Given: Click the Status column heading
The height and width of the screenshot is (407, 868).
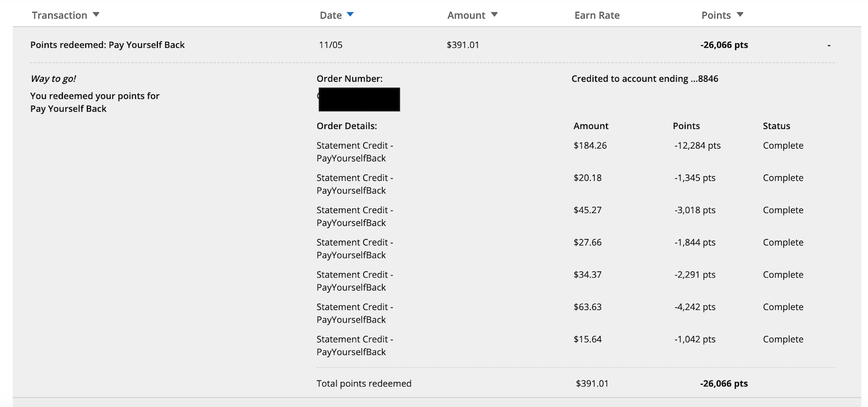Looking at the screenshot, I should click(776, 126).
